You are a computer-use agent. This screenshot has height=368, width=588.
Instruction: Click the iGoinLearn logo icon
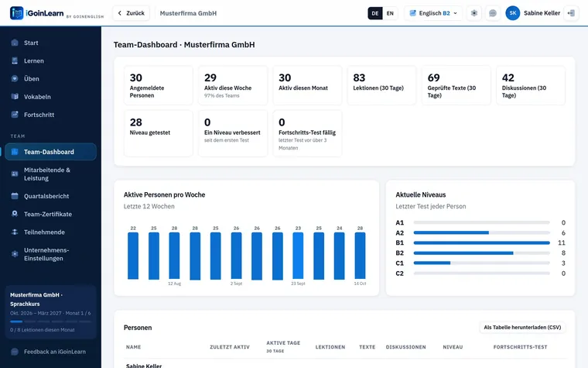pos(17,13)
